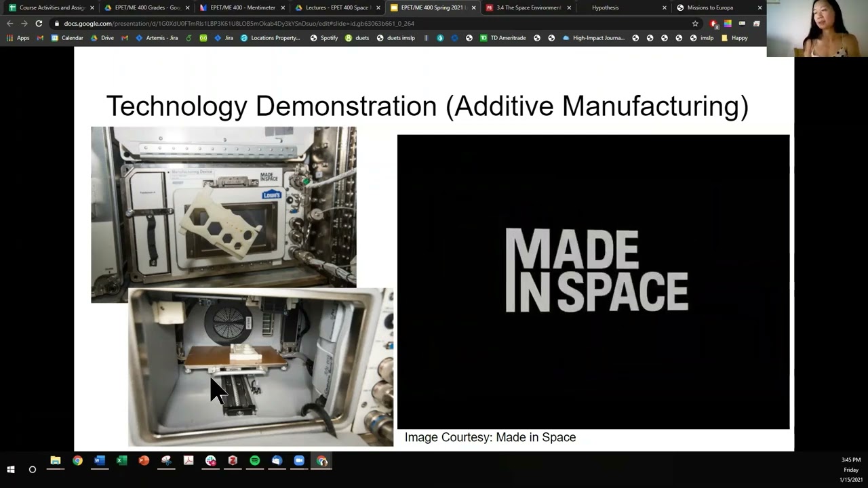
Task: Open Windows Cortana search circle
Action: [x=32, y=469]
